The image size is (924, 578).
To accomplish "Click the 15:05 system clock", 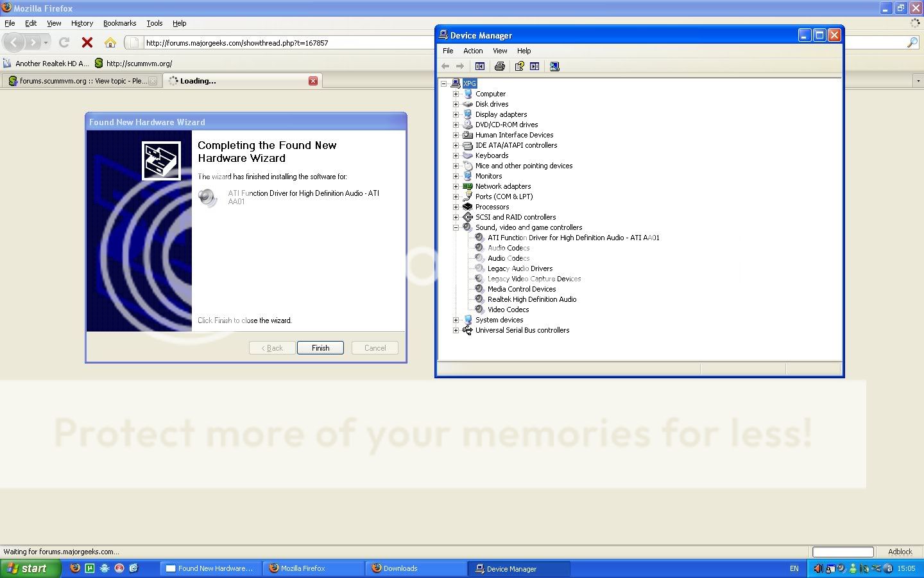I will click(906, 568).
